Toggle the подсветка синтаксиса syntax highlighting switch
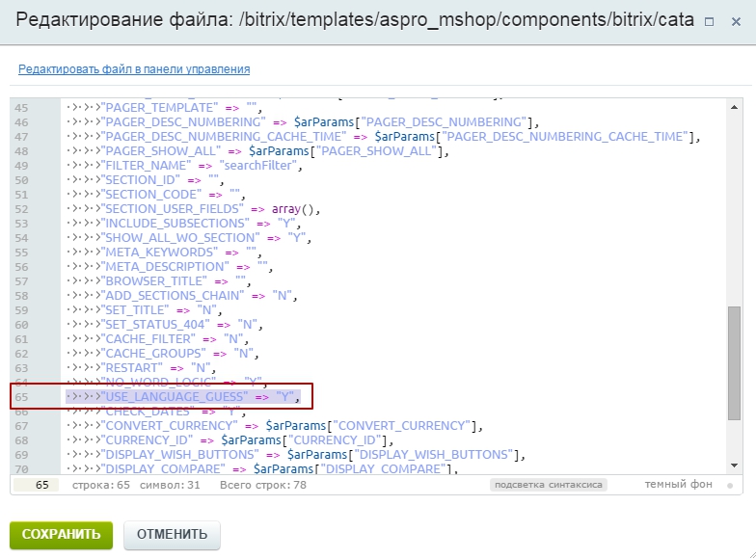This screenshot has width=756, height=559. click(548, 485)
